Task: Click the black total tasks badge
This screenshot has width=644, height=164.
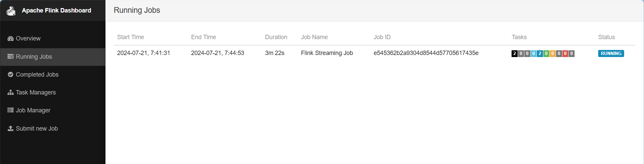Action: (514, 53)
